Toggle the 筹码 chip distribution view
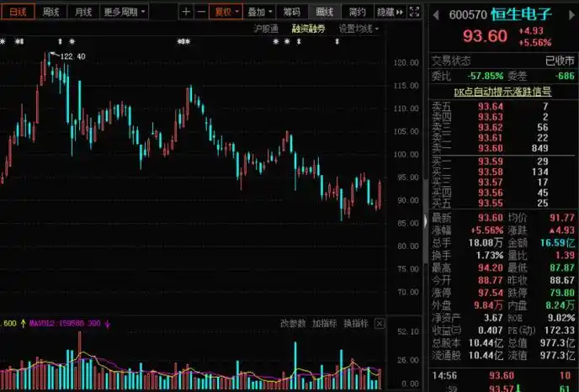This screenshot has height=392, width=579. (x=292, y=12)
